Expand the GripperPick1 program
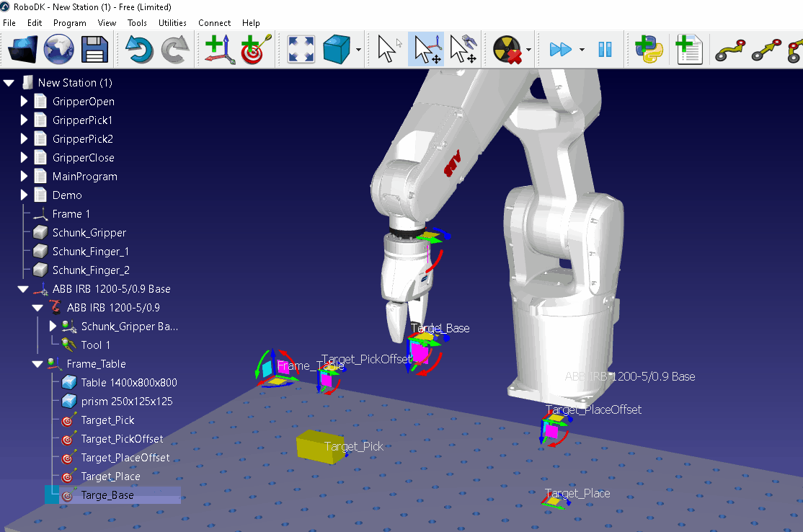The width and height of the screenshot is (803, 532). (24, 120)
